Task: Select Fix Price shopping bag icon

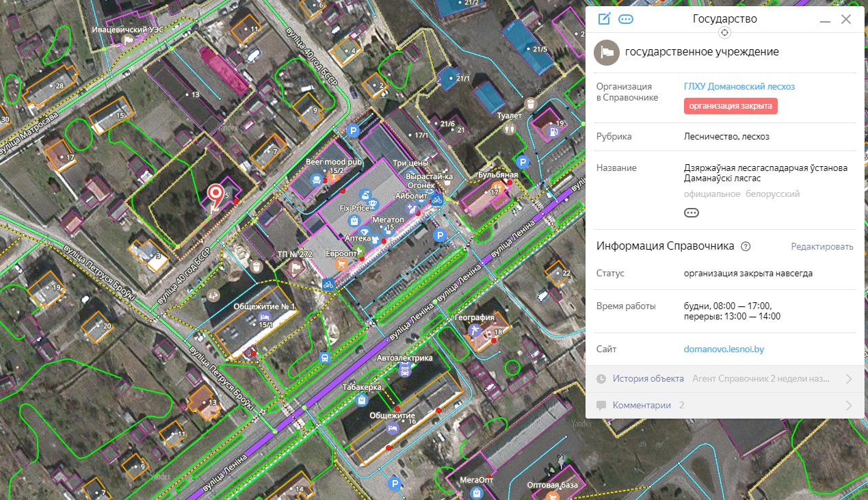Action: 354,220
